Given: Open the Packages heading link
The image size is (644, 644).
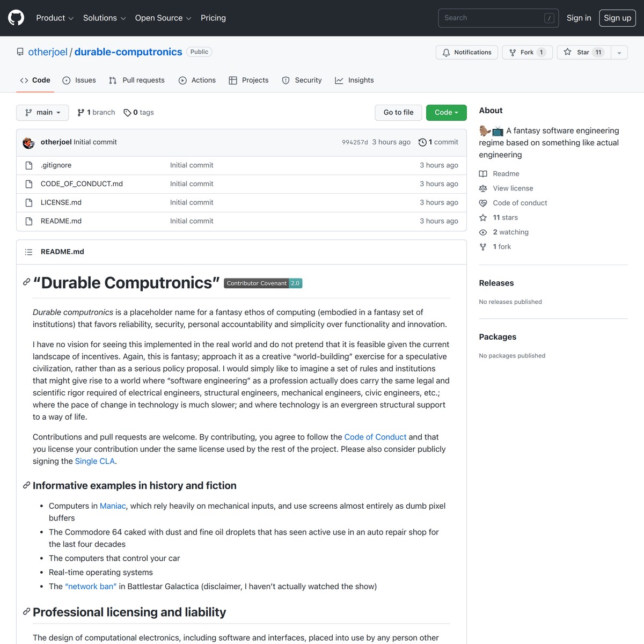Looking at the screenshot, I should click(x=497, y=336).
